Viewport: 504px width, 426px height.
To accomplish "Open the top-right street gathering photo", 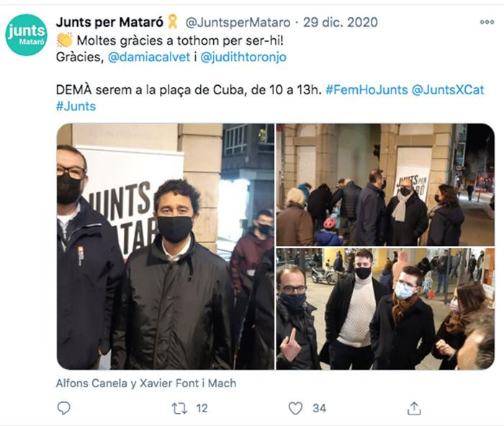I will click(385, 185).
